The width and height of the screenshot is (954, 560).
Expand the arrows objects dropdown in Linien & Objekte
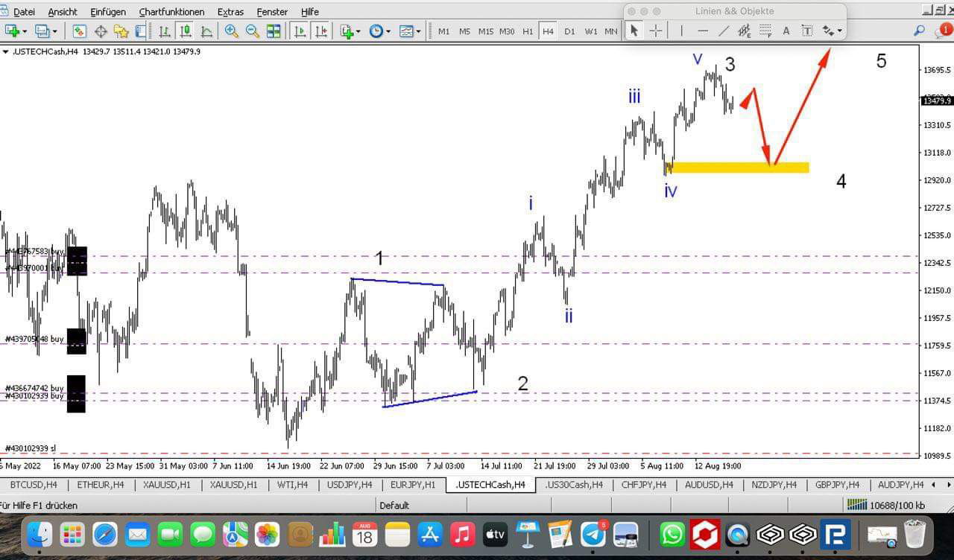click(x=840, y=31)
